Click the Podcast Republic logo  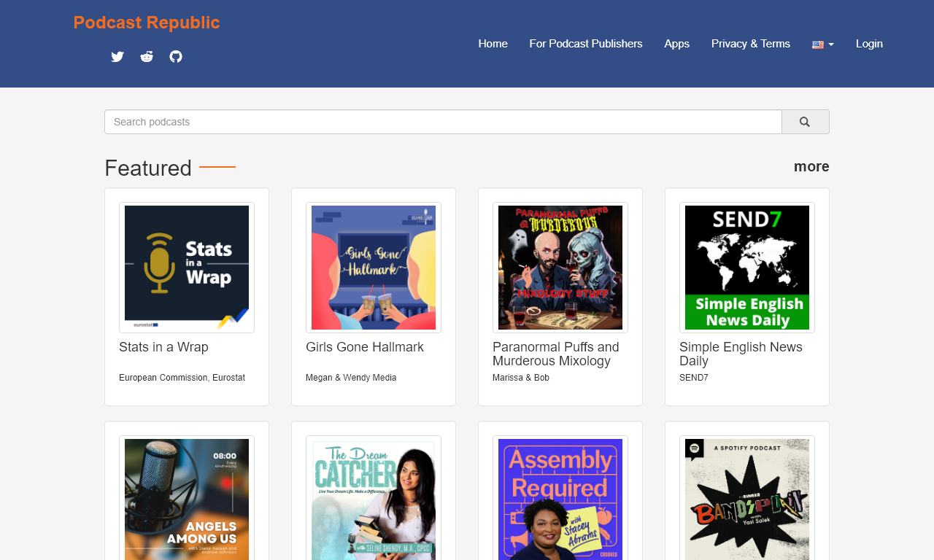coord(147,23)
